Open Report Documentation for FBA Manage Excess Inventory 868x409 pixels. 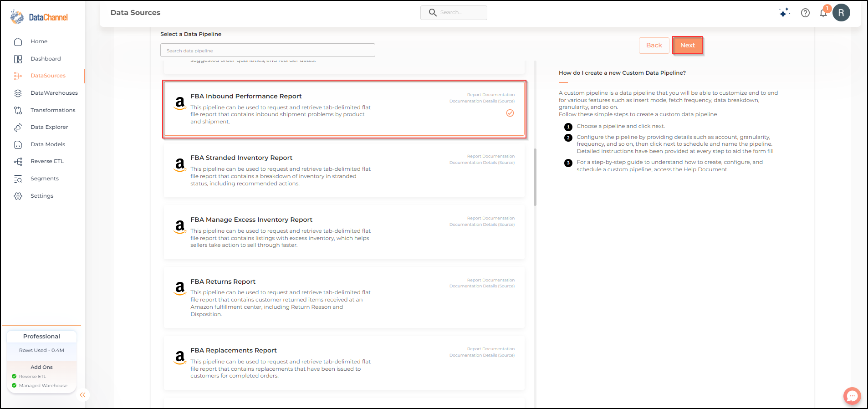[491, 218]
